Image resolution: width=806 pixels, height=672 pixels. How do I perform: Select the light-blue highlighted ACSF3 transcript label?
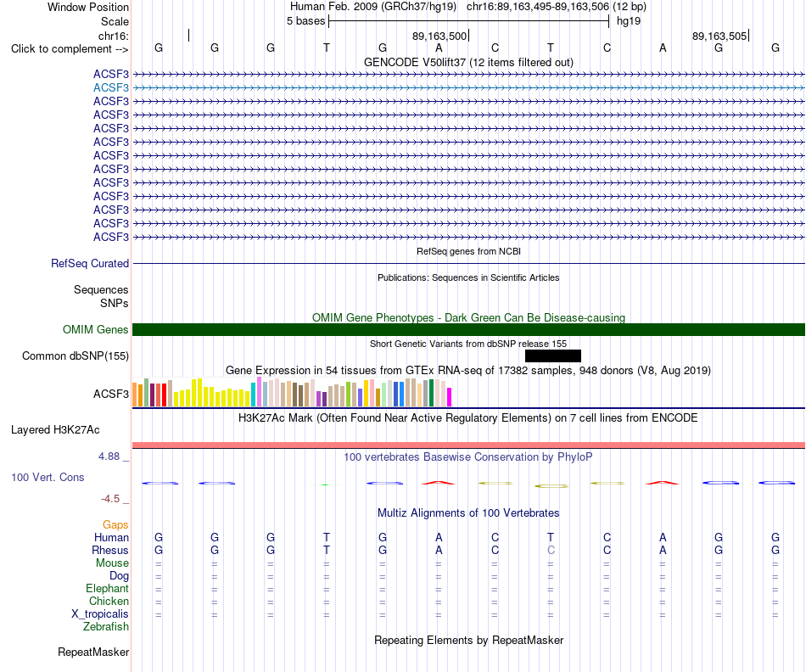tap(111, 88)
